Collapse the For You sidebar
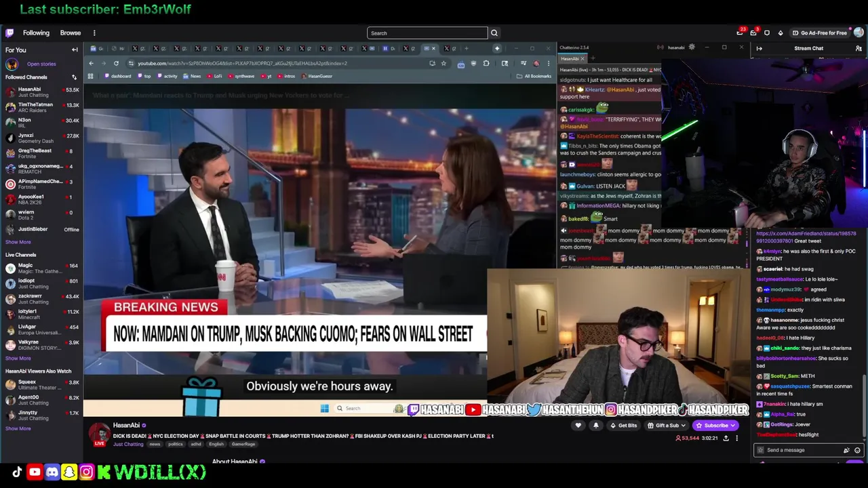 pyautogui.click(x=75, y=49)
